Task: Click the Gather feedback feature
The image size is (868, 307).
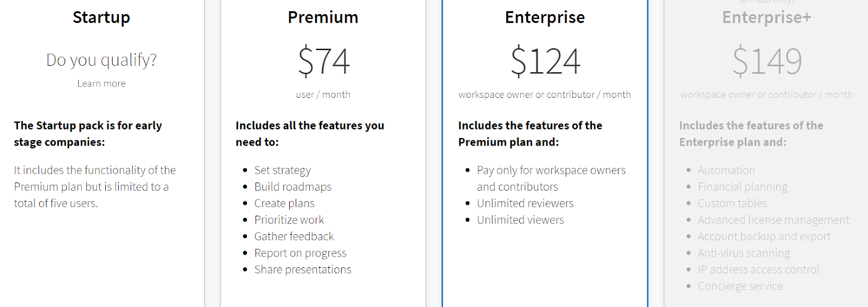Action: coord(294,236)
